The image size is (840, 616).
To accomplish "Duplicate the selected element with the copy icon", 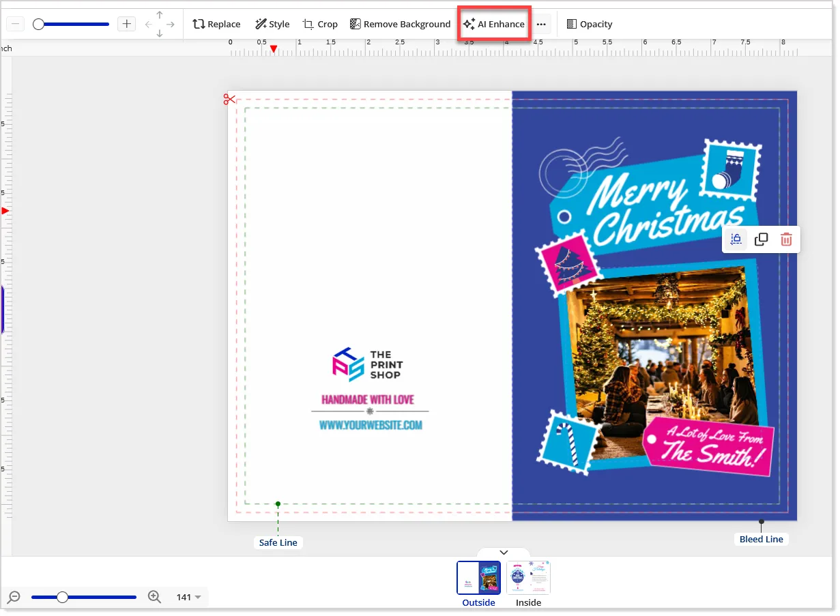I will point(761,239).
